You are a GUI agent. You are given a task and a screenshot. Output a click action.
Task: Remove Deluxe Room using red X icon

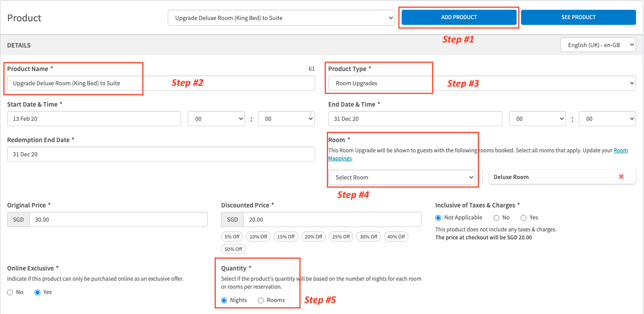621,177
